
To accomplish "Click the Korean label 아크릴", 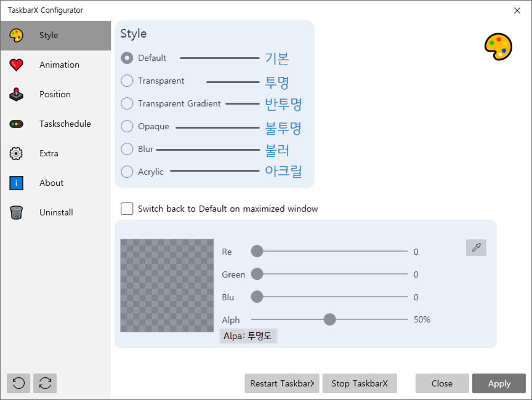I will point(283,171).
